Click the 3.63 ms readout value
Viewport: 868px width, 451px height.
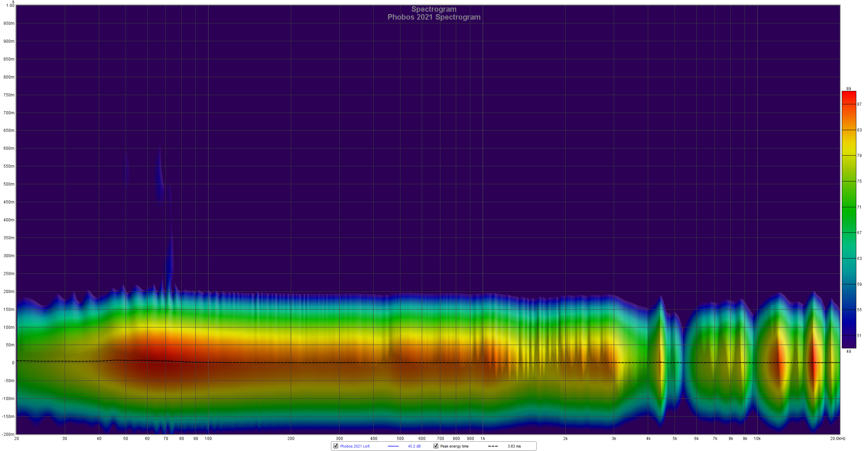(x=514, y=446)
